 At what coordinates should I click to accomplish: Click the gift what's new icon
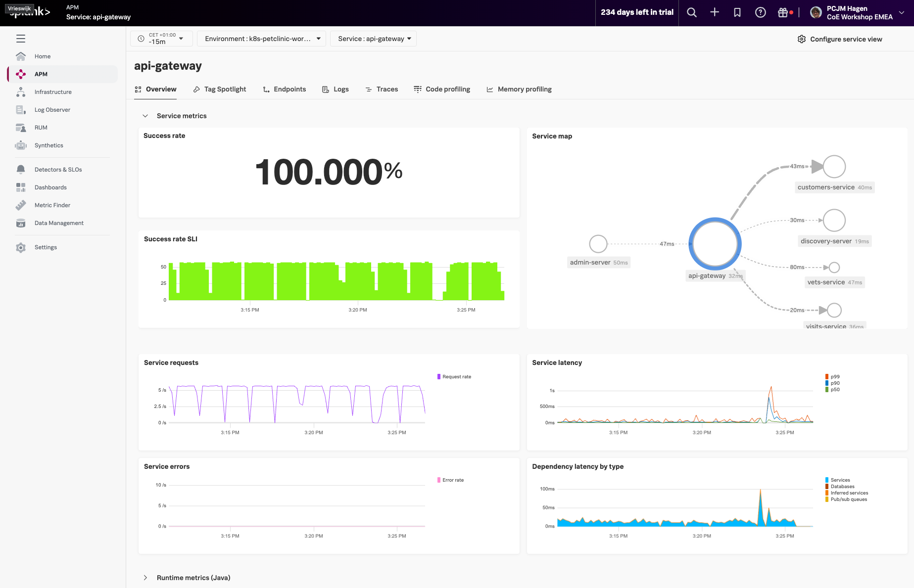[x=782, y=13]
